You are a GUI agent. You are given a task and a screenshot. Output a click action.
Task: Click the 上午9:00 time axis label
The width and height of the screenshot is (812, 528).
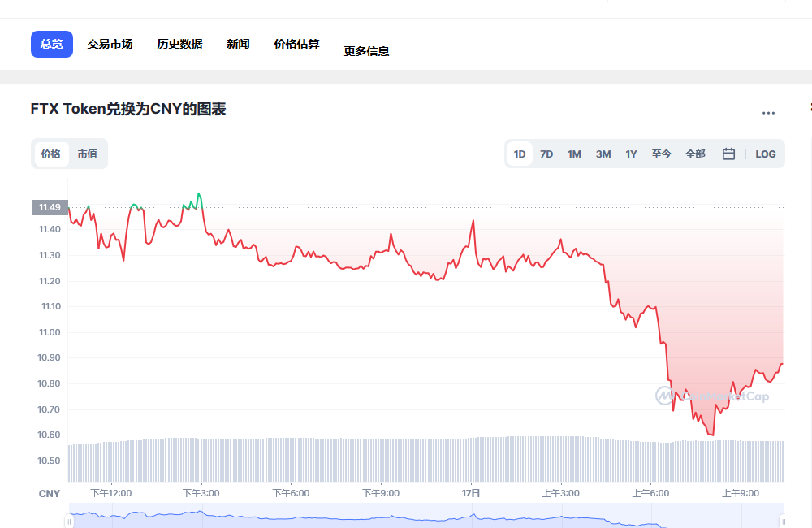point(741,493)
